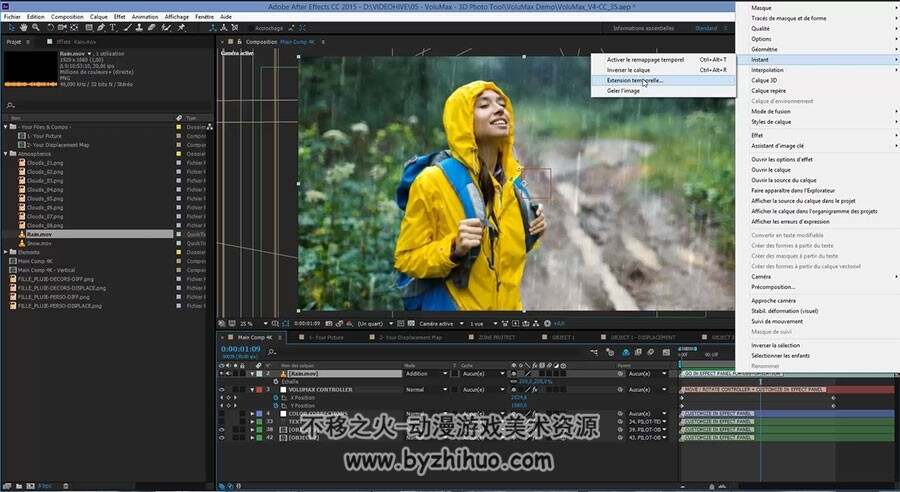The height and width of the screenshot is (492, 900).
Task: Click Précomposition in context menu
Action: point(773,287)
